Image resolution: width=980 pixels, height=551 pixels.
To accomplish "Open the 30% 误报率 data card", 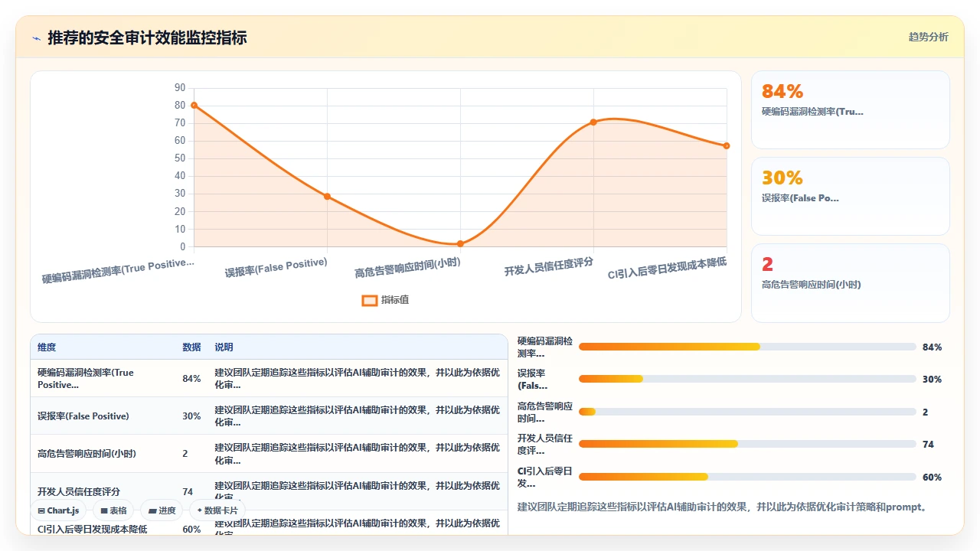I will point(851,196).
